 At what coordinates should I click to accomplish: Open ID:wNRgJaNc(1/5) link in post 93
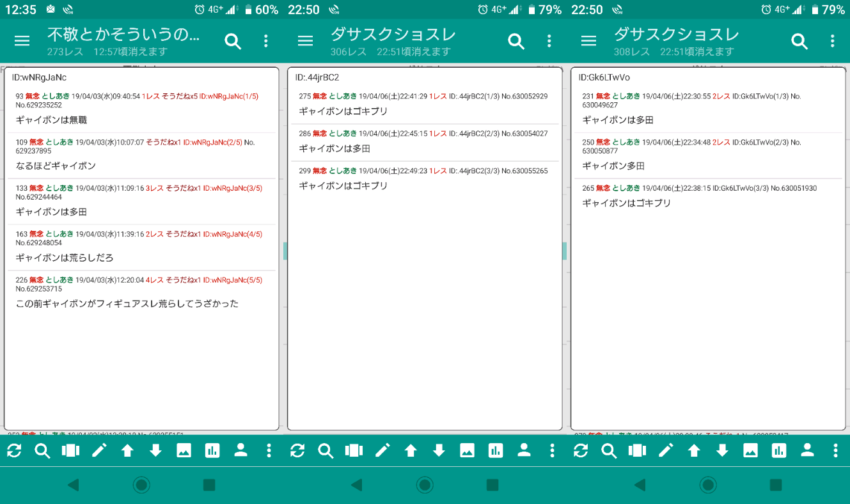click(x=229, y=96)
